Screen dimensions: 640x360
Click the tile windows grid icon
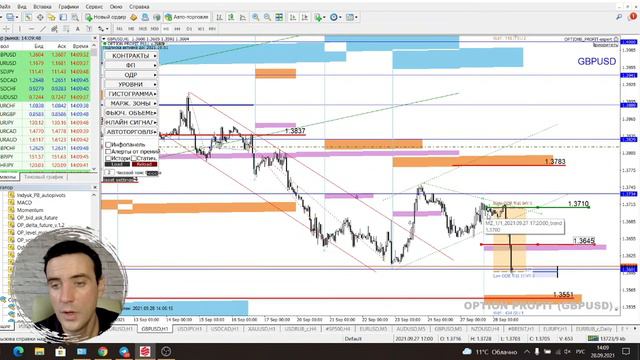pyautogui.click(x=279, y=17)
